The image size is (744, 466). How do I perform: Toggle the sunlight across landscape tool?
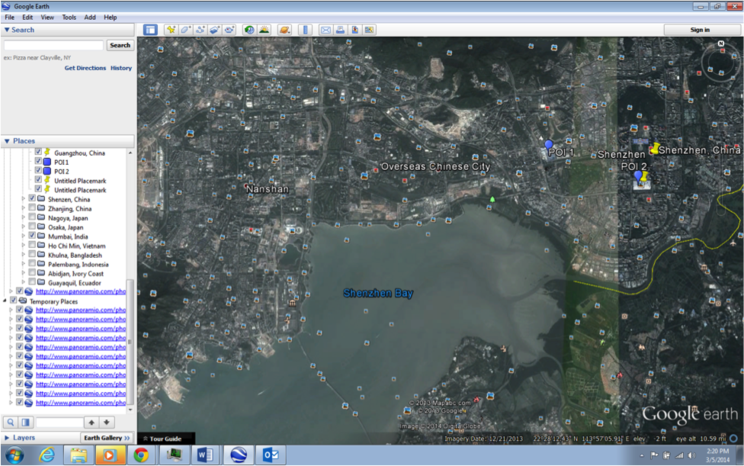(264, 30)
